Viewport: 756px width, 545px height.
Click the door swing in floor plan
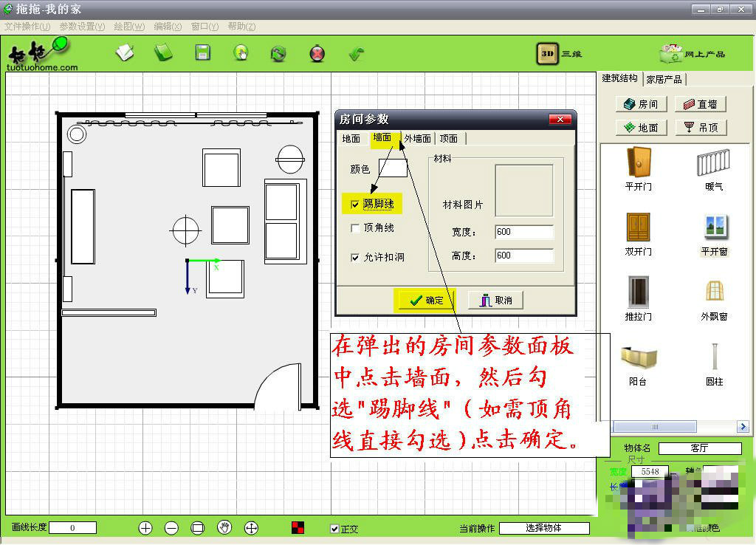point(278,385)
